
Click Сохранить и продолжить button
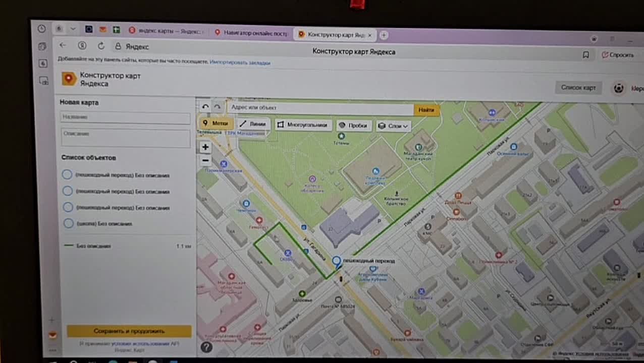129,331
